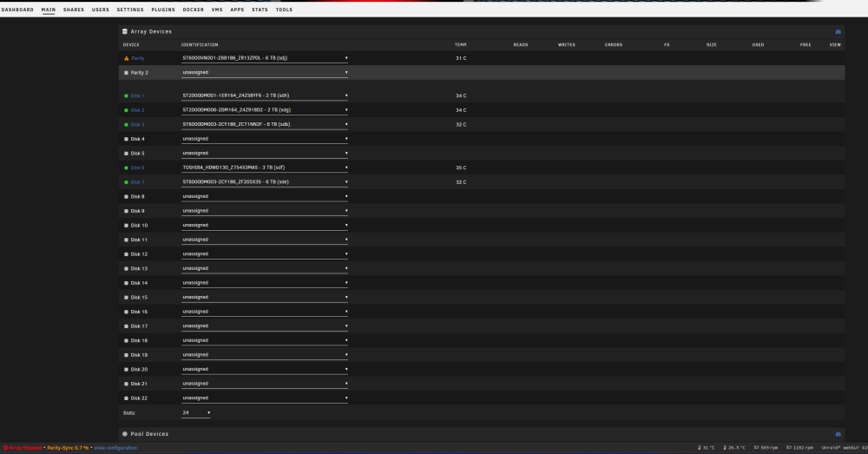
Task: Click the green status dot for Disk 6
Action: [126, 168]
